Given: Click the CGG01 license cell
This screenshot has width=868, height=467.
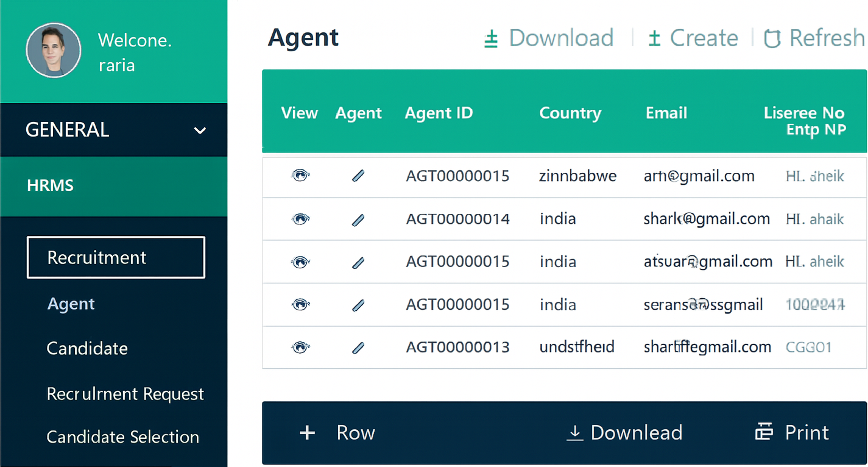Looking at the screenshot, I should coord(809,348).
